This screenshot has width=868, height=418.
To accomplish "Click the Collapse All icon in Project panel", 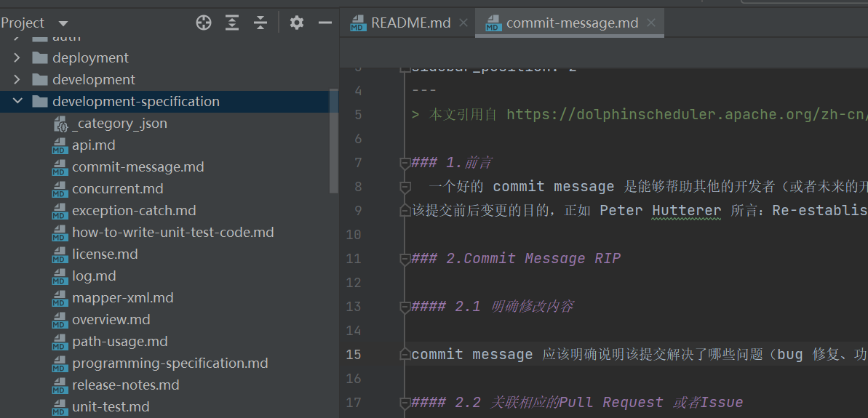I will tap(260, 23).
